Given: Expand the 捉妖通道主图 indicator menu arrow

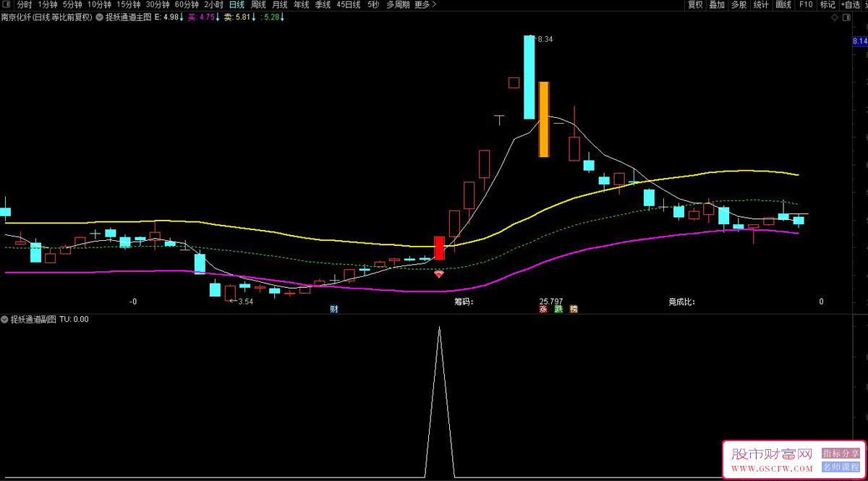Looking at the screenshot, I should (99, 17).
